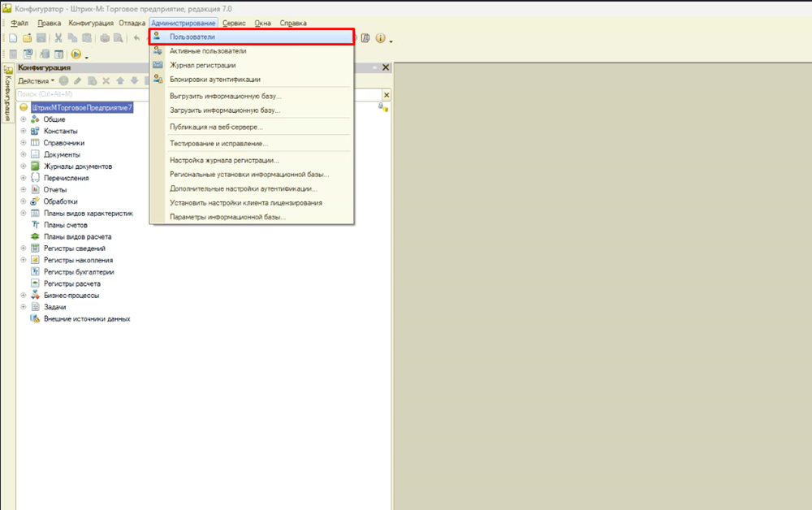Click the delete X icon in the Конфигурация toolbar
812x510 pixels.
[x=106, y=81]
